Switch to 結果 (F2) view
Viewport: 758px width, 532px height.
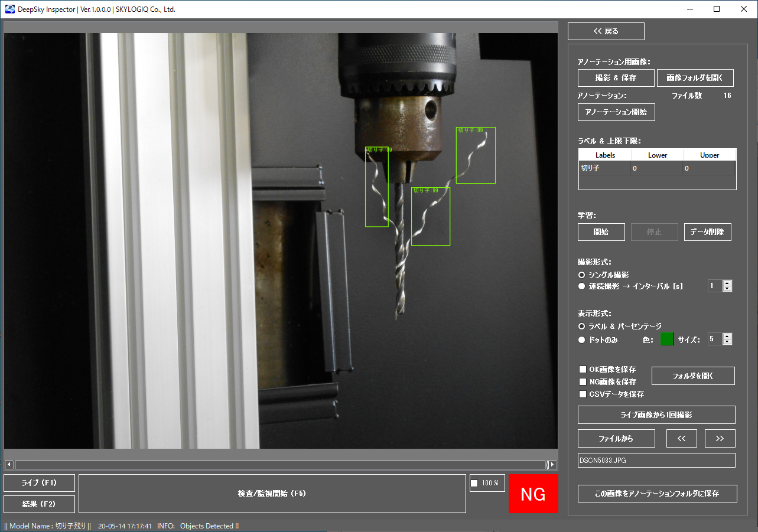(39, 504)
